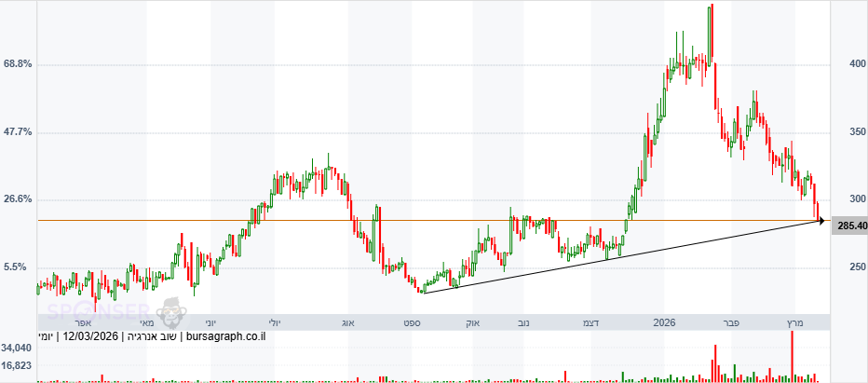
Task: Click the 26.6% percentage axis label
Action: point(18,199)
